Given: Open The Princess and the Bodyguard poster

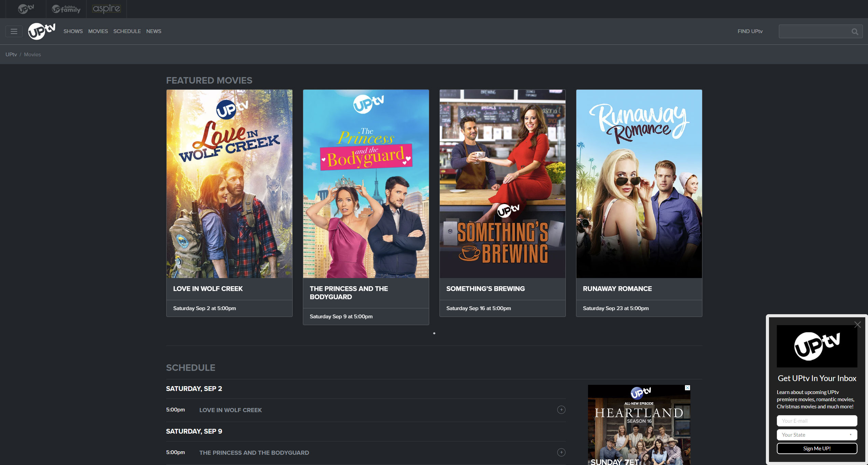Looking at the screenshot, I should [x=366, y=184].
